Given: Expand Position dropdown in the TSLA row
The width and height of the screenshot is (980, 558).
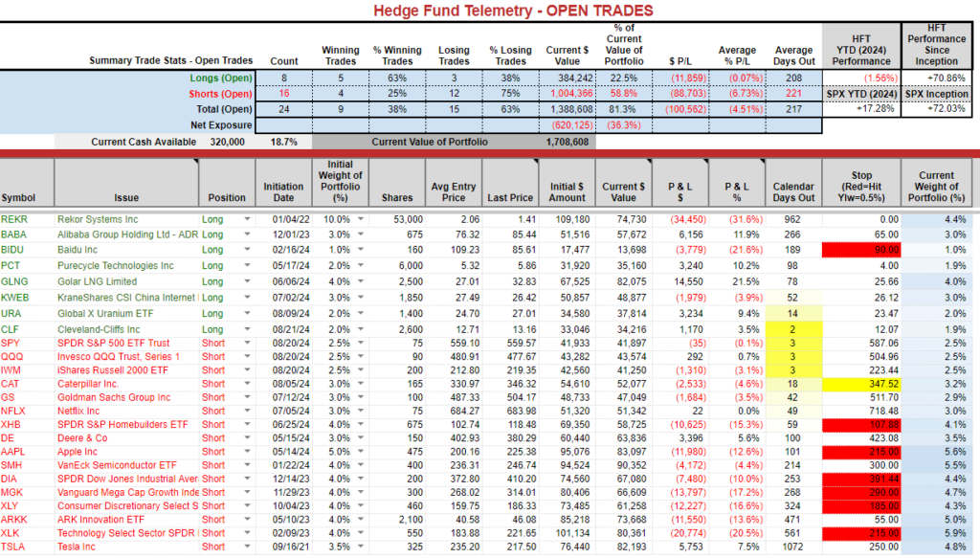Looking at the screenshot, I should (248, 547).
